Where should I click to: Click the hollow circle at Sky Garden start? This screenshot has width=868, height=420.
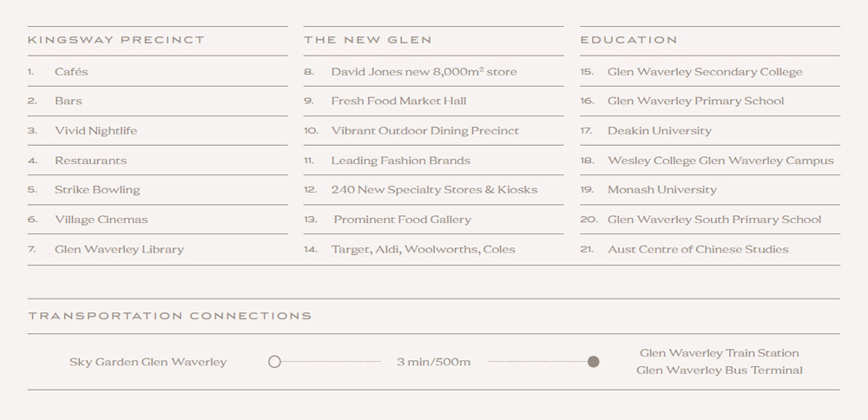tap(274, 362)
